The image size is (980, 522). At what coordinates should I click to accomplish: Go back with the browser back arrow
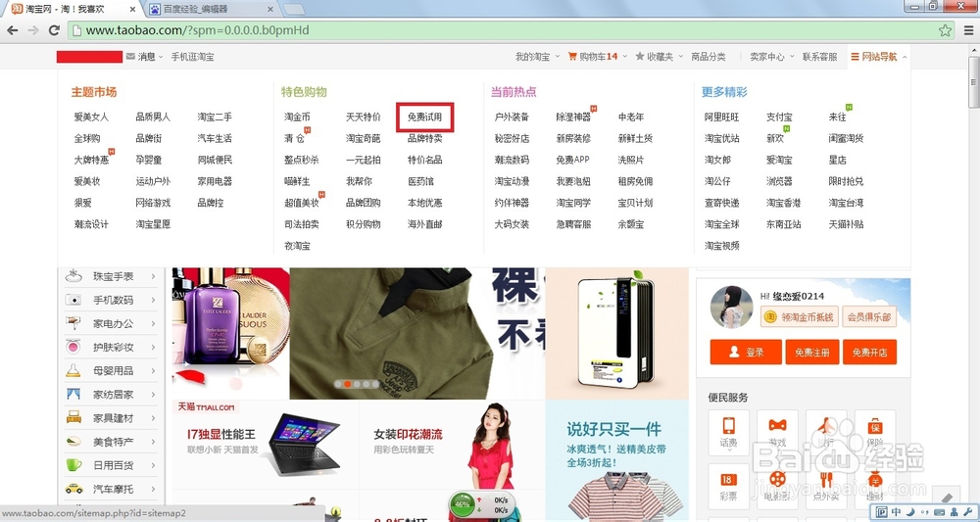pyautogui.click(x=12, y=30)
